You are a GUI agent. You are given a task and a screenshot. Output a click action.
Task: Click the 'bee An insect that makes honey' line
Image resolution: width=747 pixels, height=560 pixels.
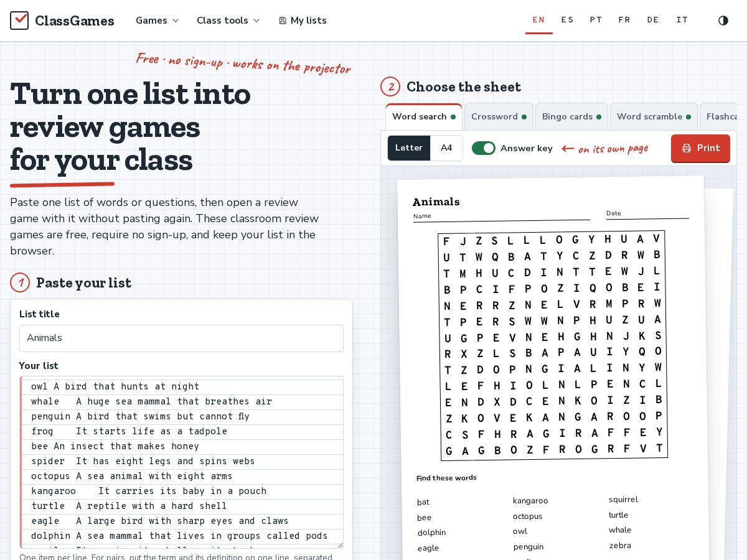tap(115, 446)
